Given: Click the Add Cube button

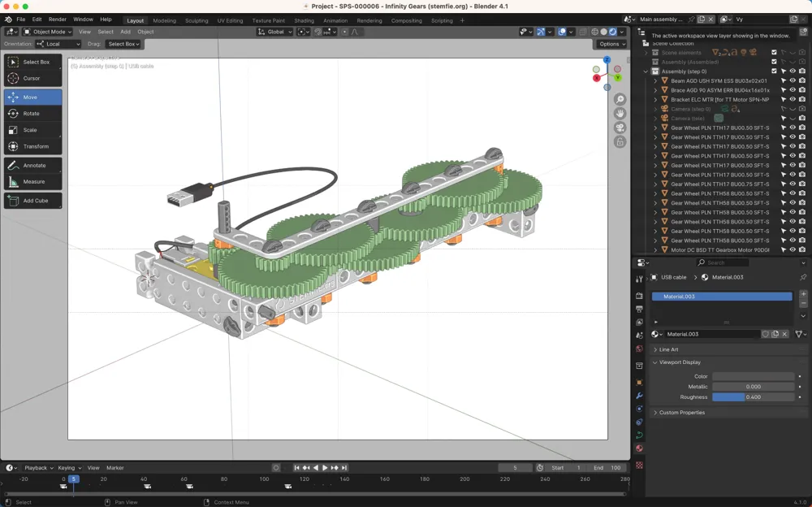Looking at the screenshot, I should (x=32, y=201).
